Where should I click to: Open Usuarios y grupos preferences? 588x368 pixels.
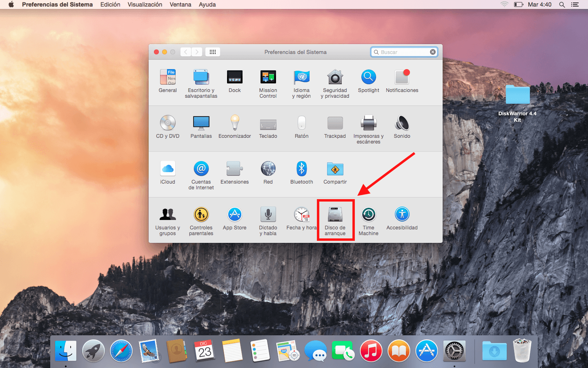click(x=168, y=221)
